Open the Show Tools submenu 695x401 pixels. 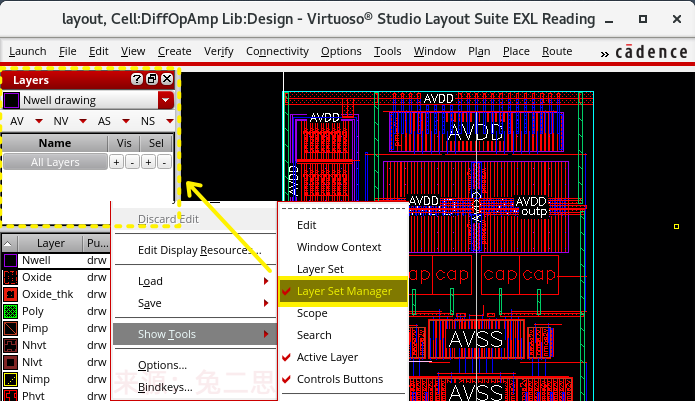pyautogui.click(x=195, y=334)
